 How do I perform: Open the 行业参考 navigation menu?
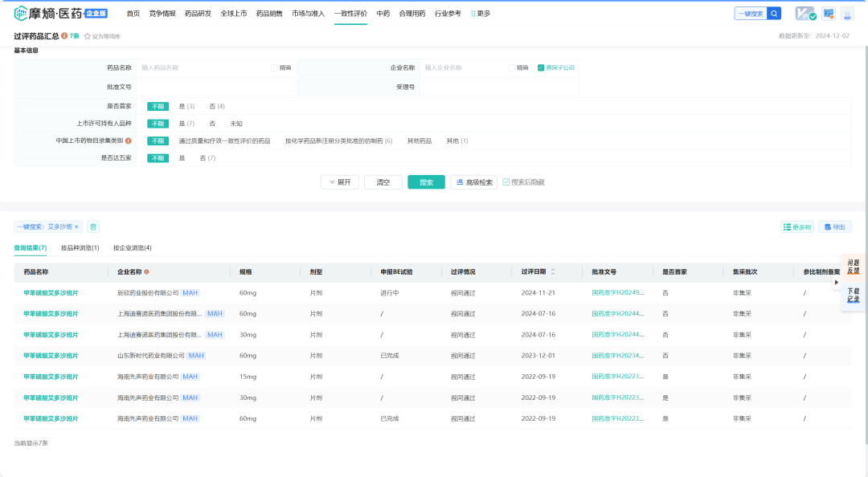point(448,14)
